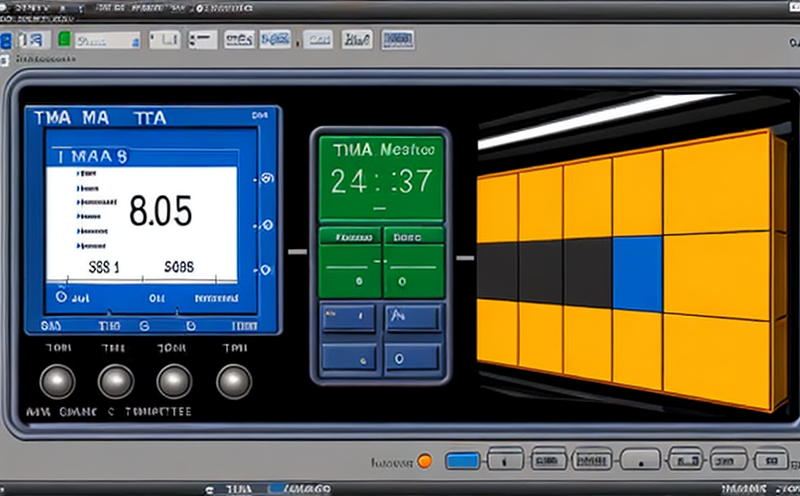Click the solid blue button in the bottom bar
This screenshot has height=496, width=800.
(x=463, y=461)
